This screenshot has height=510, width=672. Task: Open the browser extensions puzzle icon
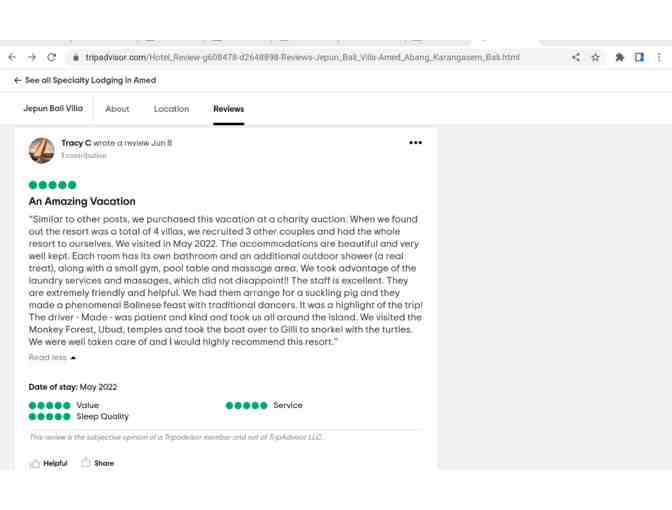point(619,58)
